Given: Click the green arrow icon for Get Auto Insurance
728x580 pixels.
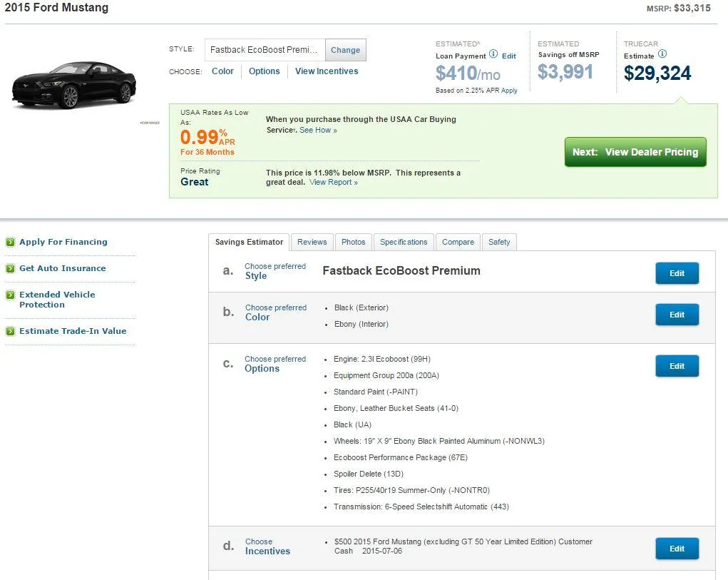Looking at the screenshot, I should [x=10, y=268].
